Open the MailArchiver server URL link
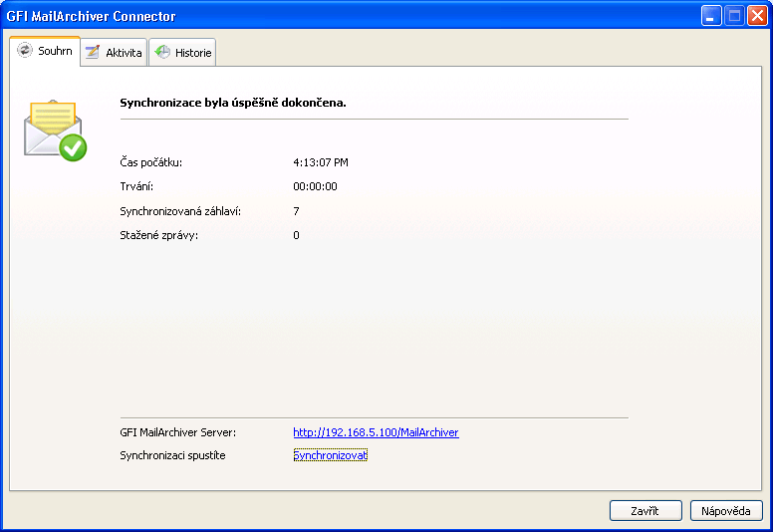The image size is (773, 532). point(376,432)
